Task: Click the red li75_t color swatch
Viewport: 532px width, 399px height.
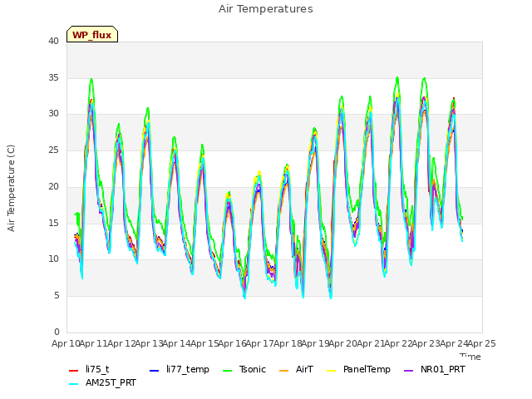Action: [74, 371]
